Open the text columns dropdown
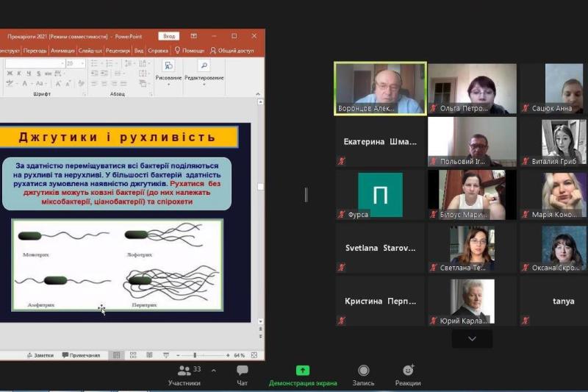The image size is (588, 392). [118, 73]
